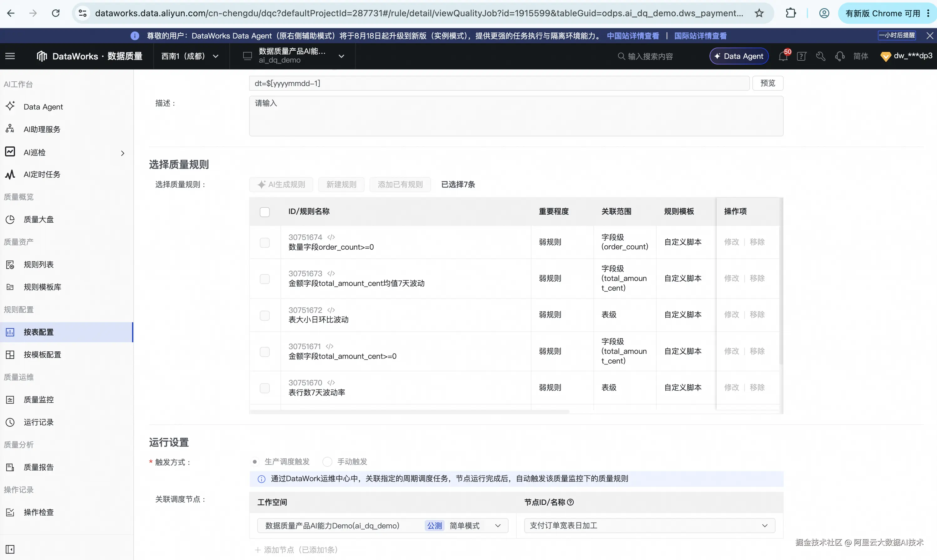Check the rule 30751673 checkbox
Viewport: 937px width, 560px height.
tap(264, 278)
